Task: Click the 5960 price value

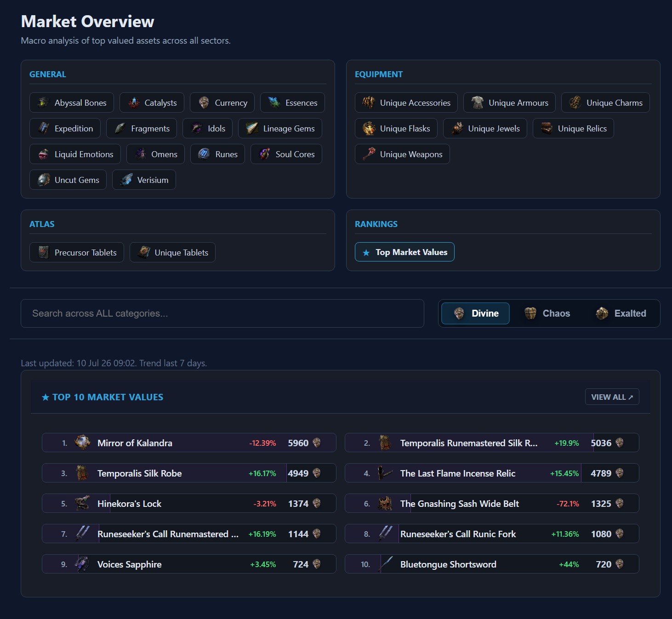Action: (298, 443)
